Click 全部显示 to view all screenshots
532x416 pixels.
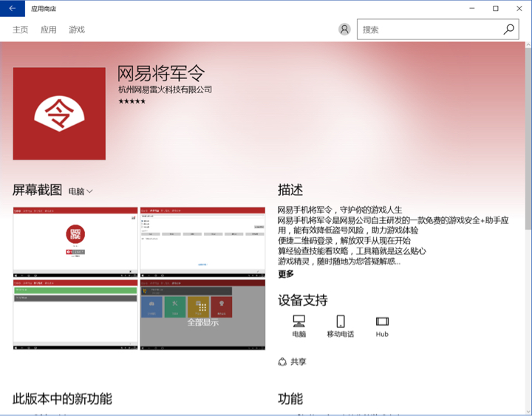(x=202, y=322)
